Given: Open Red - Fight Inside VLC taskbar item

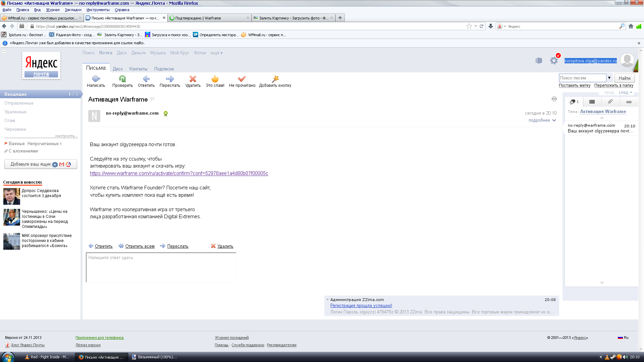Looking at the screenshot, I should tap(48, 357).
